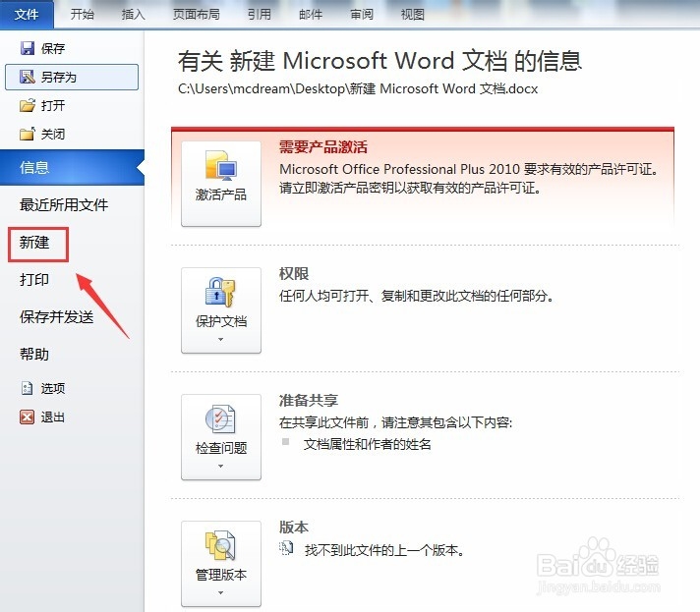Viewport: 700px width, 612px height.
Task: Switch to the 审阅 ribbon tab
Action: pyautogui.click(x=362, y=15)
